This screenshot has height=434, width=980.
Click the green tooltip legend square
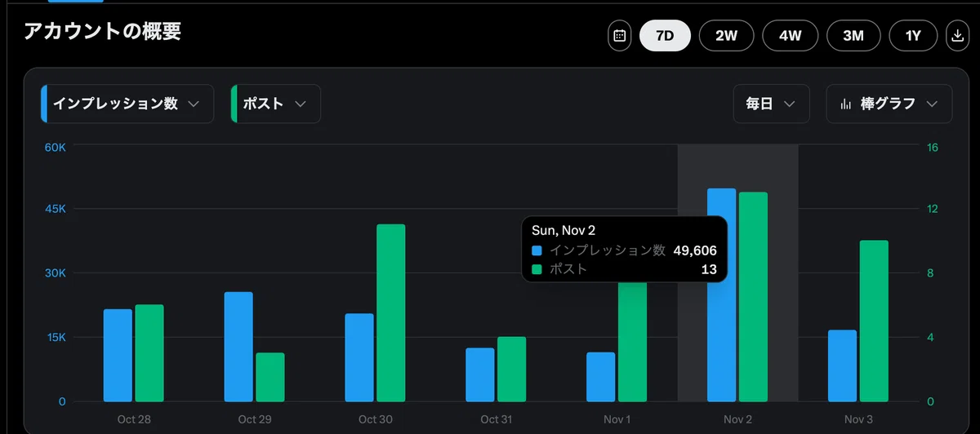[x=537, y=269]
